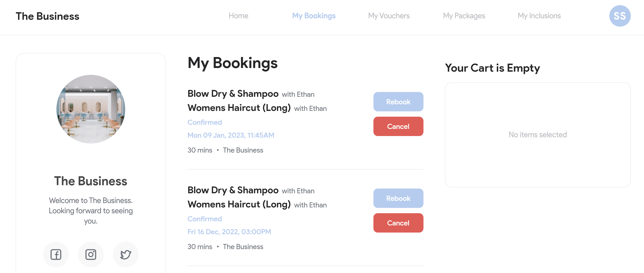Image resolution: width=644 pixels, height=273 pixels.
Task: Click 'Womens Haircut (Long)' in the January booking
Action: click(239, 108)
